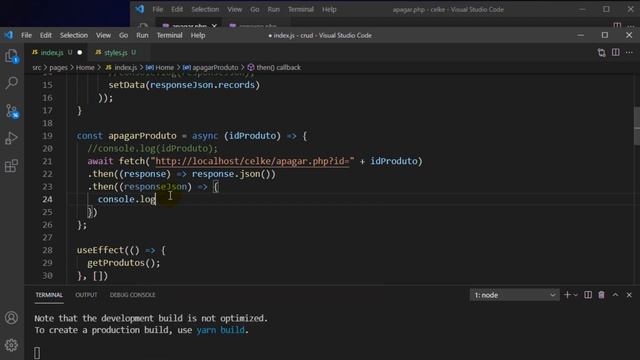
Task: Close the terminal panel
Action: pyautogui.click(x=629, y=295)
